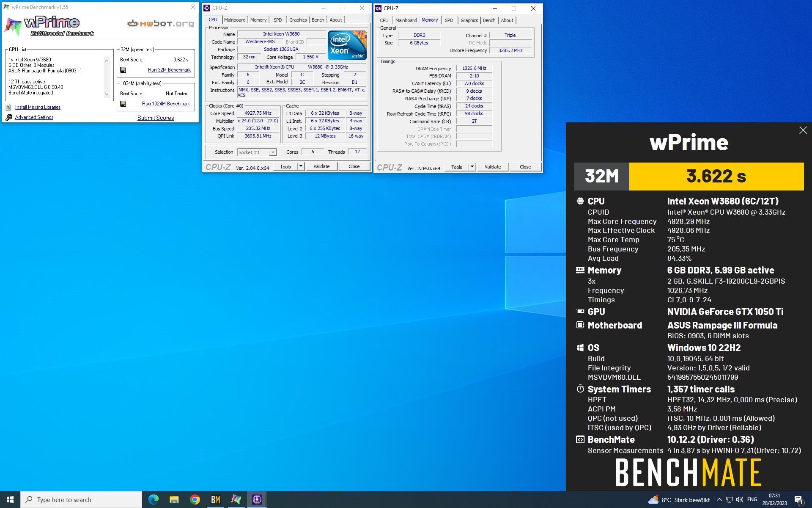Open Tools dropdown arrow in right CPU-Z window
This screenshot has height=508, width=812.
point(472,167)
